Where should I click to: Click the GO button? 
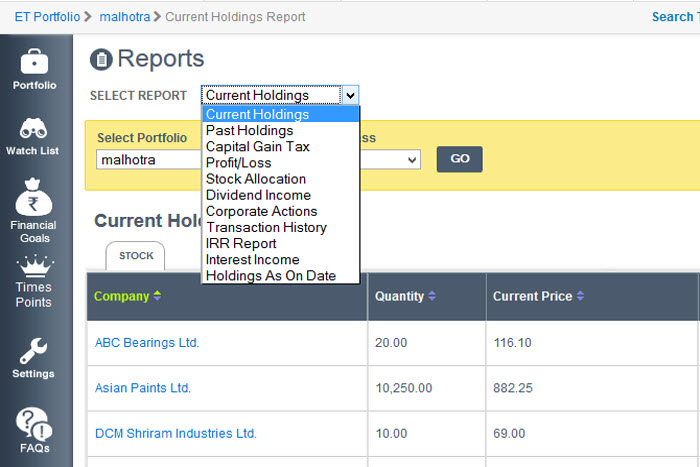(459, 159)
